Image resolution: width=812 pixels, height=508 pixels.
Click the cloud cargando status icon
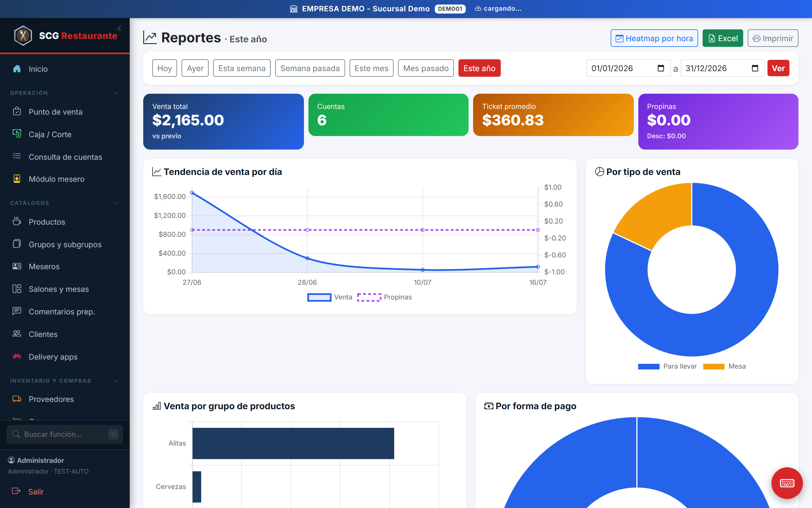tap(478, 9)
